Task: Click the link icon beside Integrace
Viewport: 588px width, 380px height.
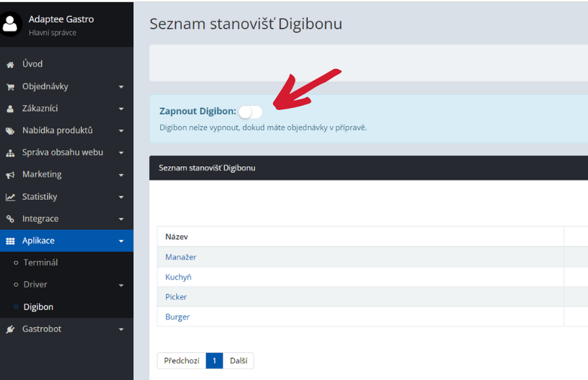Action: 10,219
